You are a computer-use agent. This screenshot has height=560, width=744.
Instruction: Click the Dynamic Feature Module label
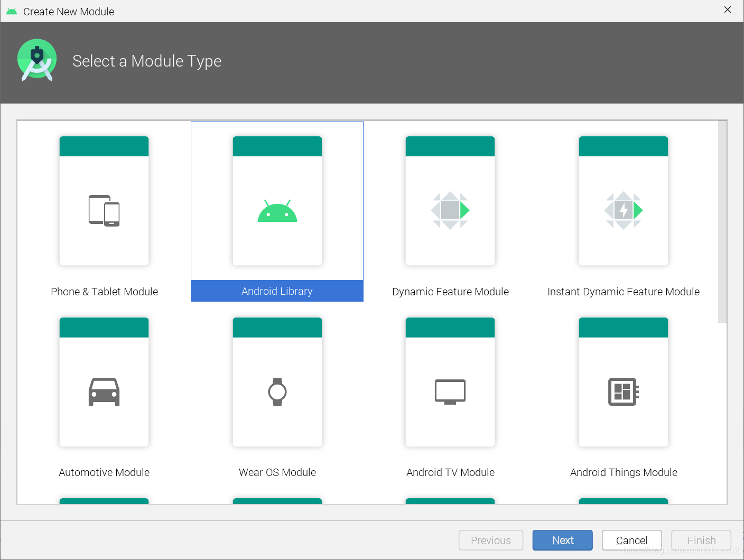click(450, 292)
